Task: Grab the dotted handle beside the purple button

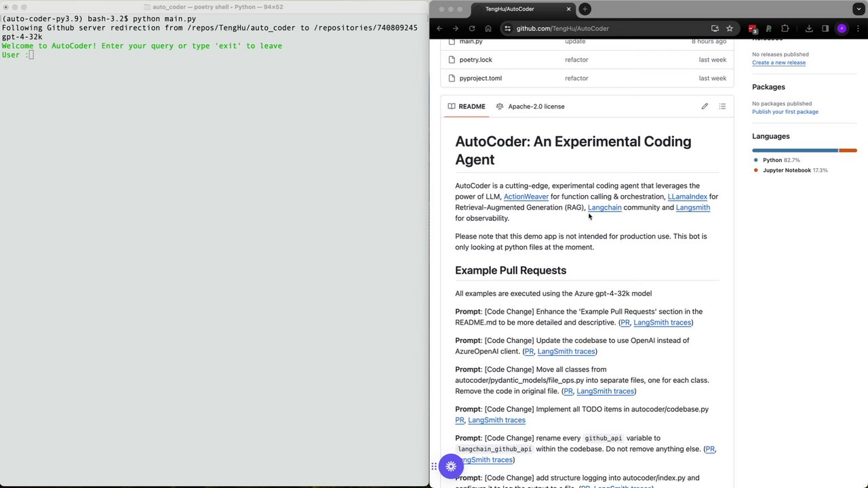Action: click(434, 466)
